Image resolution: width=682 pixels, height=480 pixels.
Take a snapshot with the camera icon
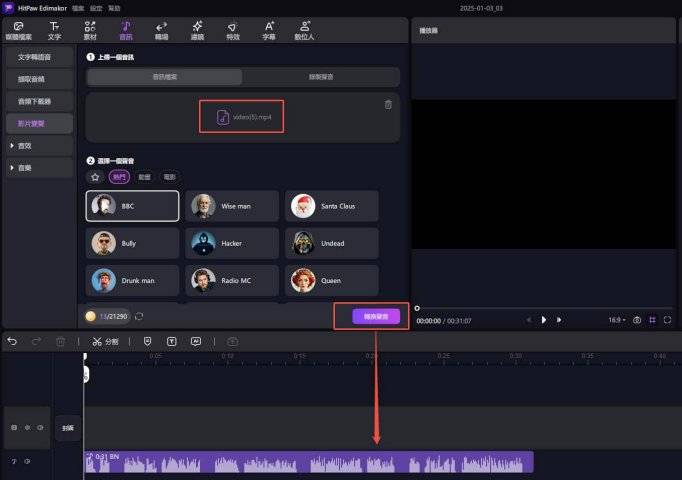coord(637,320)
